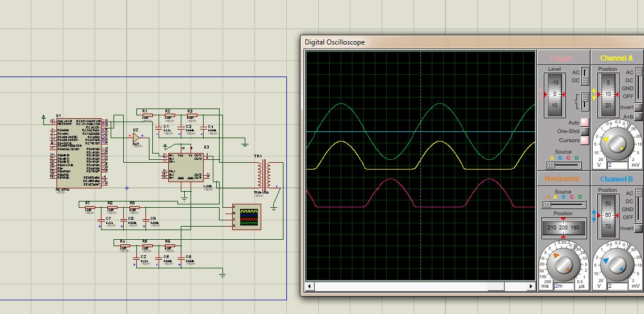644x314 pixels.
Task: Adjust Channel A AC/DC/GND/OFF coupling slider
Action: coord(639,84)
